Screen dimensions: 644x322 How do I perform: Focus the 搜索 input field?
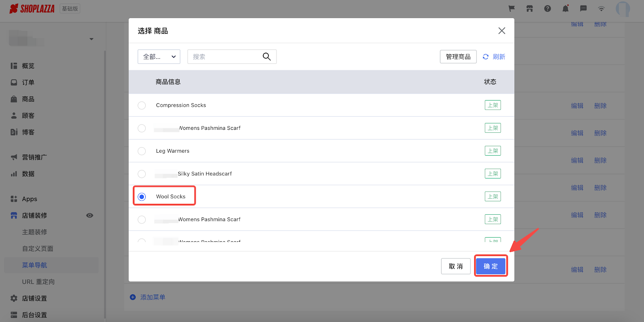coord(232,57)
